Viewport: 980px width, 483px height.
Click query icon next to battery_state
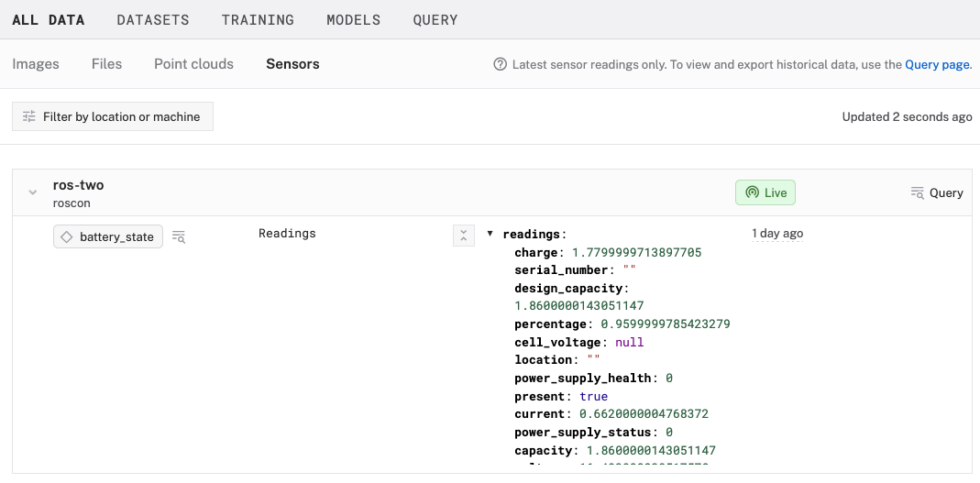click(179, 236)
